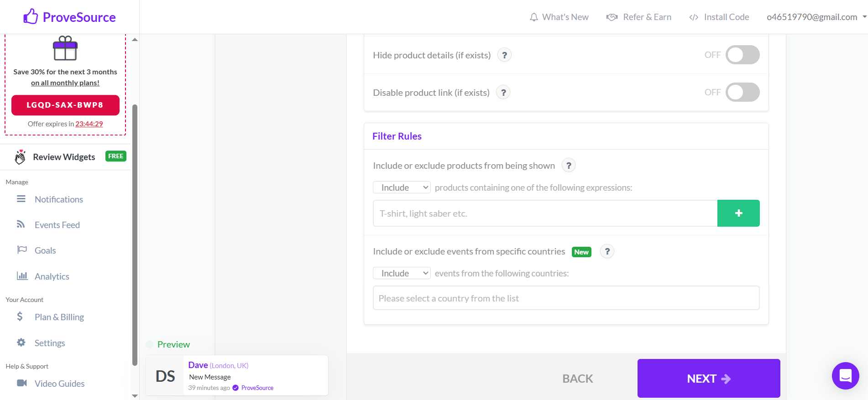
Task: Toggle Hide product details switch on
Action: [743, 55]
